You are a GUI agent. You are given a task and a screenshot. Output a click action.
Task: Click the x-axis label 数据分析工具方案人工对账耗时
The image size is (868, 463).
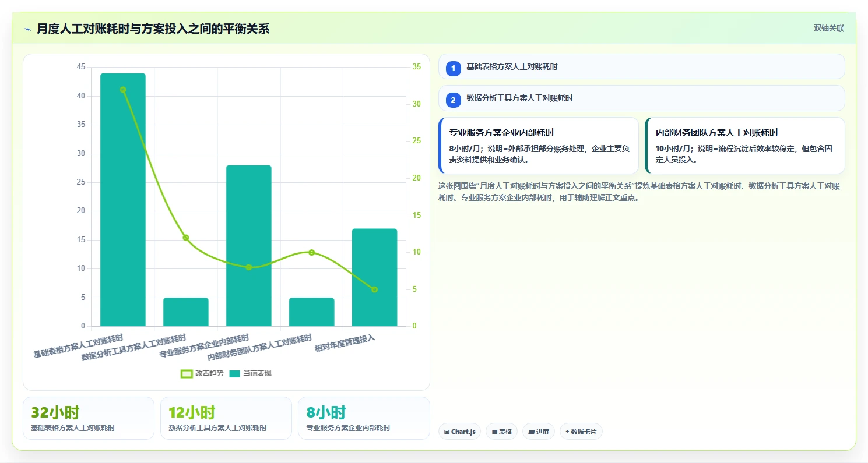click(133, 348)
